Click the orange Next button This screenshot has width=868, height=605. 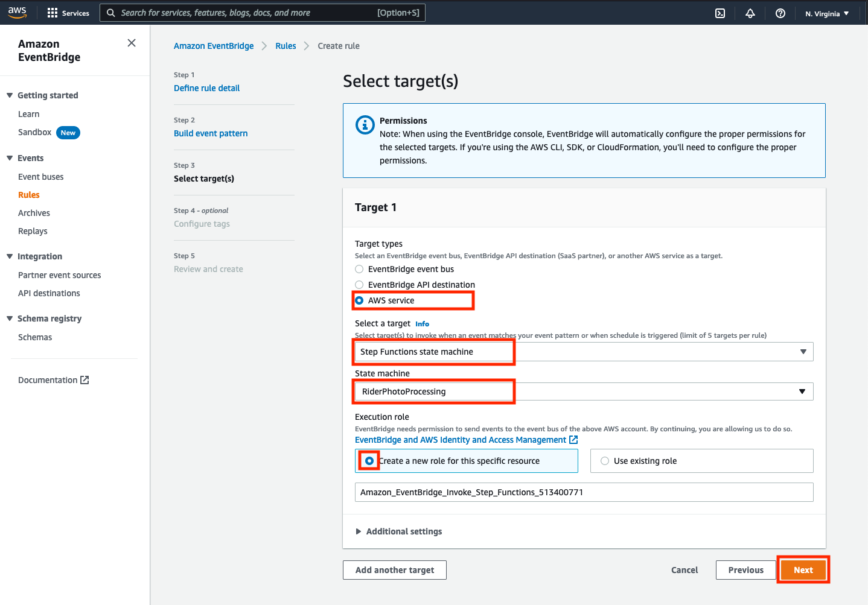[x=803, y=570]
